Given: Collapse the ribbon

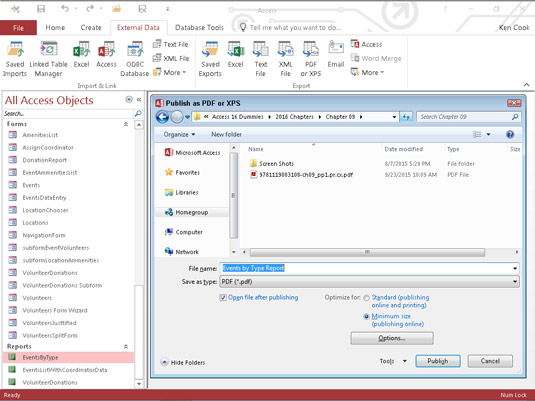Looking at the screenshot, I should (526, 85).
